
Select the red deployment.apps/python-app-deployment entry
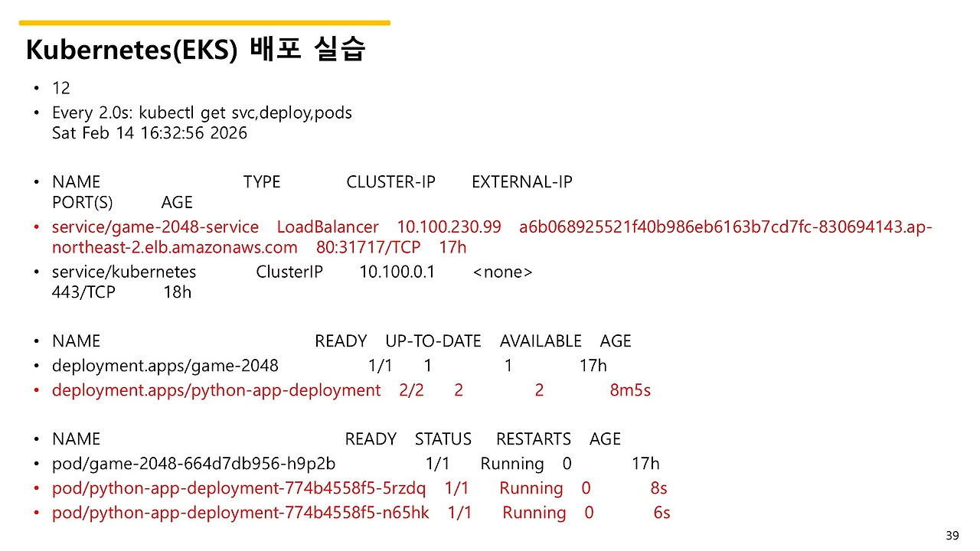(x=215, y=390)
